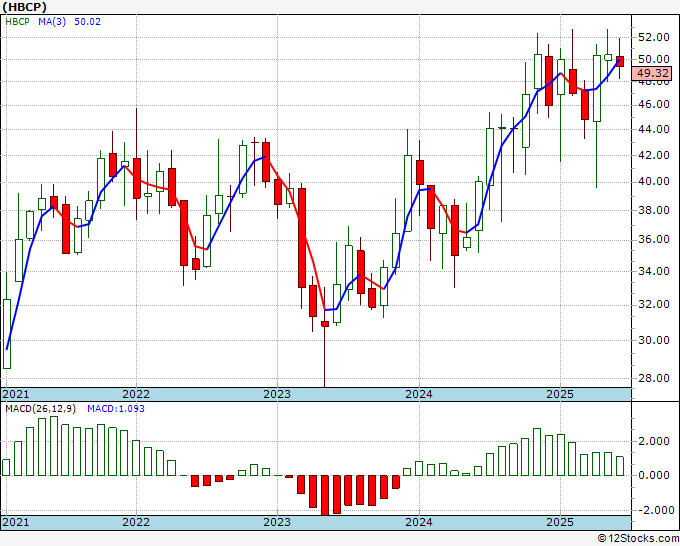Click the last MACD histogram bar
The image size is (680, 546).
tap(620, 466)
